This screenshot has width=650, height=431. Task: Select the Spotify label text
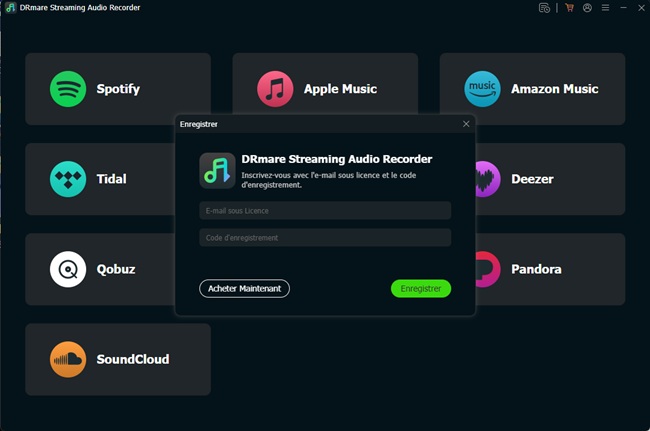coord(118,89)
